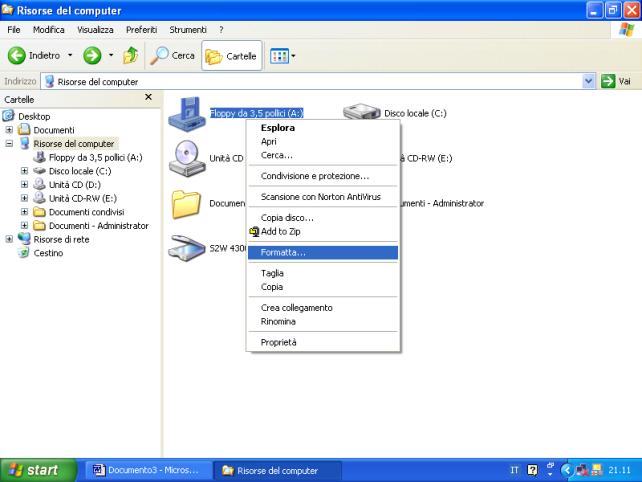The width and height of the screenshot is (642, 482).
Task: Toggle the Cartelle folders pane button
Action: coord(232,55)
